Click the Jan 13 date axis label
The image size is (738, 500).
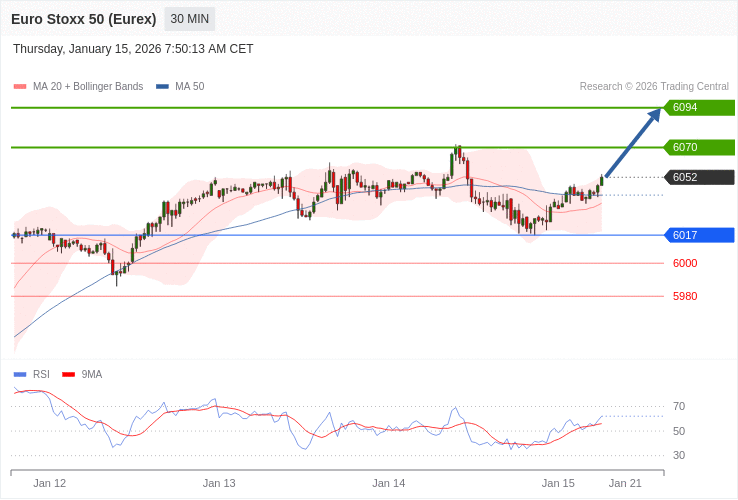(x=219, y=483)
